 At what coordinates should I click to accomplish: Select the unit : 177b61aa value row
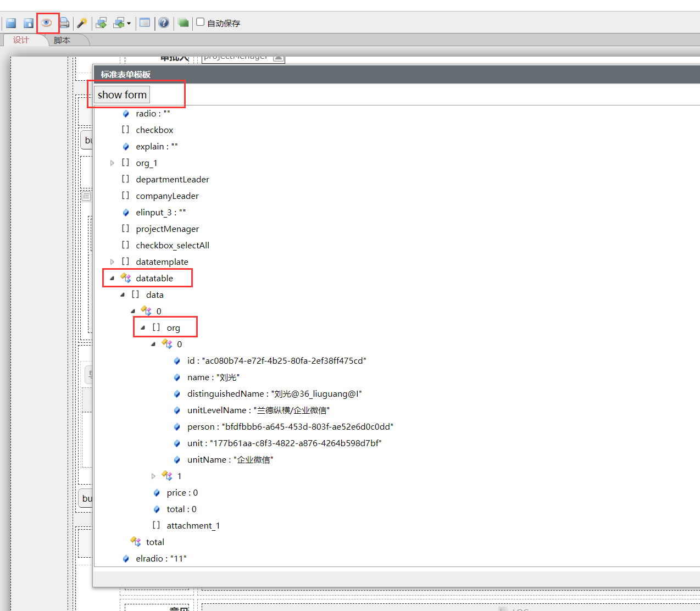point(284,443)
